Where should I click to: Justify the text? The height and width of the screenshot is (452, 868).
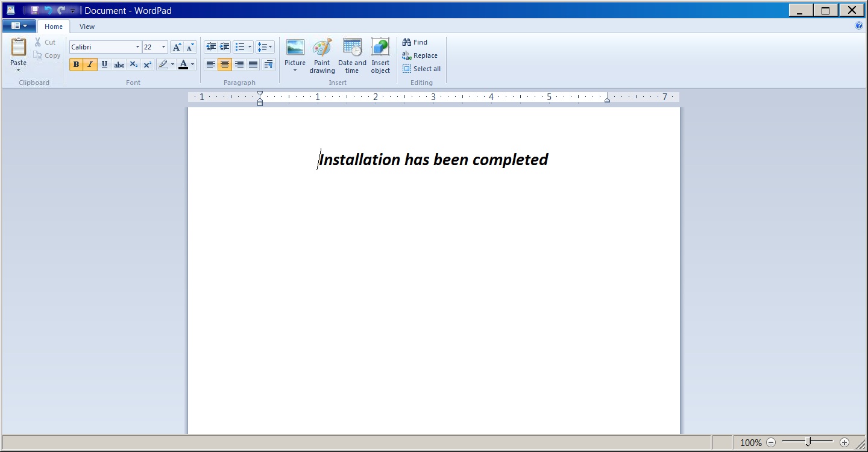tap(253, 64)
